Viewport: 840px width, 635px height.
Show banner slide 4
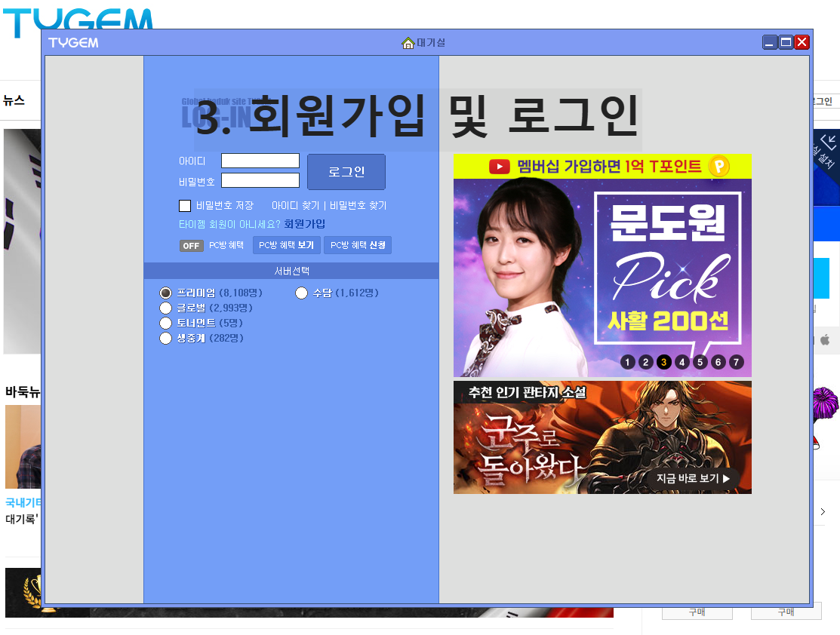click(682, 363)
